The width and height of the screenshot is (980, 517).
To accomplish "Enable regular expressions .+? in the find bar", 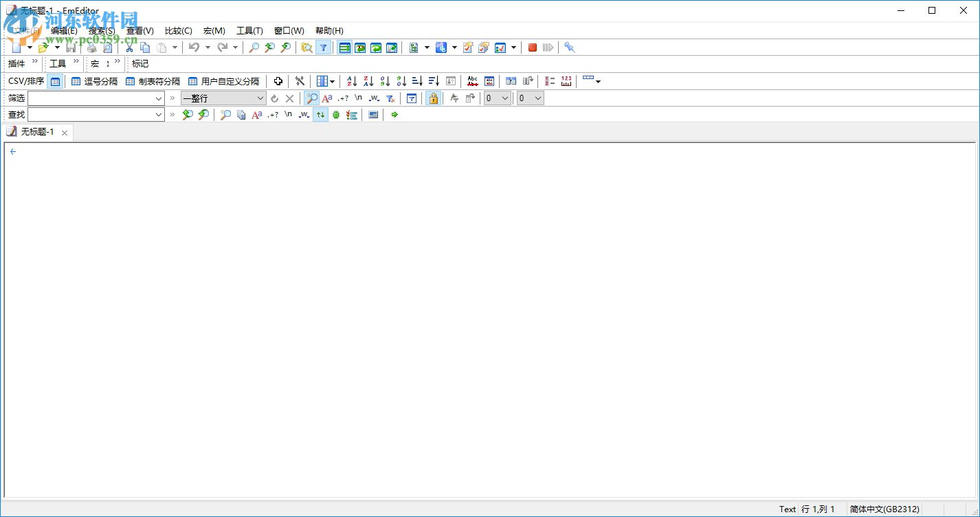I will point(273,115).
